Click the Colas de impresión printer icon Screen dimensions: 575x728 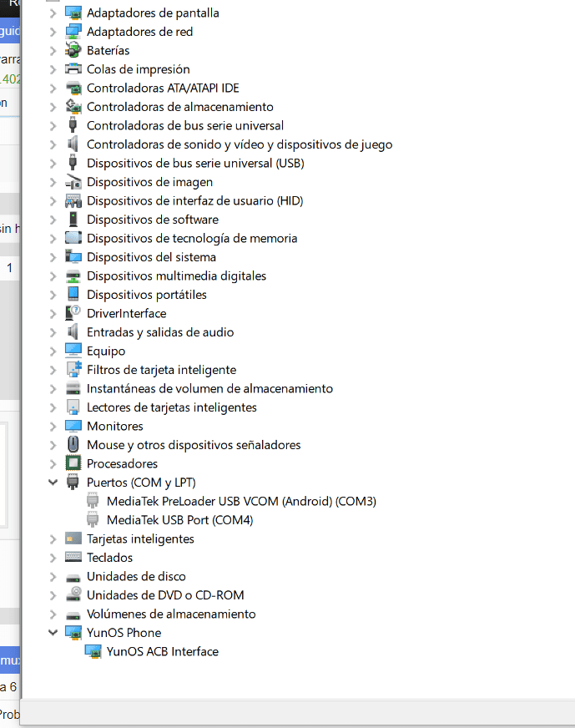coord(73,69)
